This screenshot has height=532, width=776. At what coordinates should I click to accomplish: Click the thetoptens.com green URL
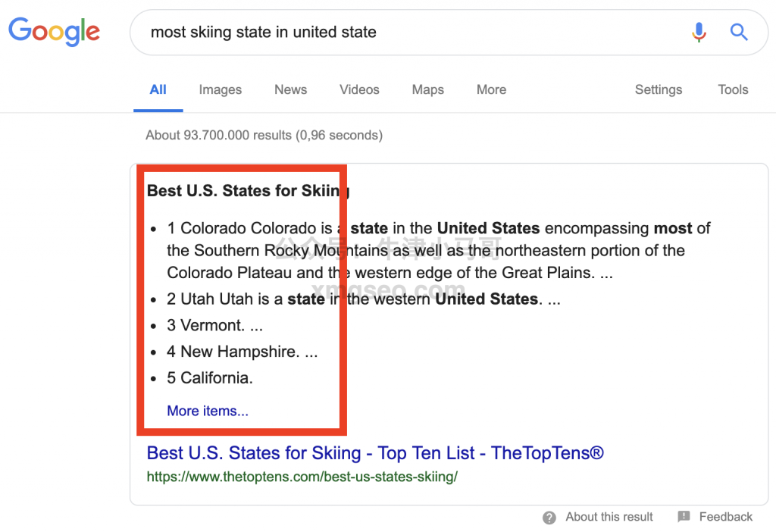pos(302,477)
